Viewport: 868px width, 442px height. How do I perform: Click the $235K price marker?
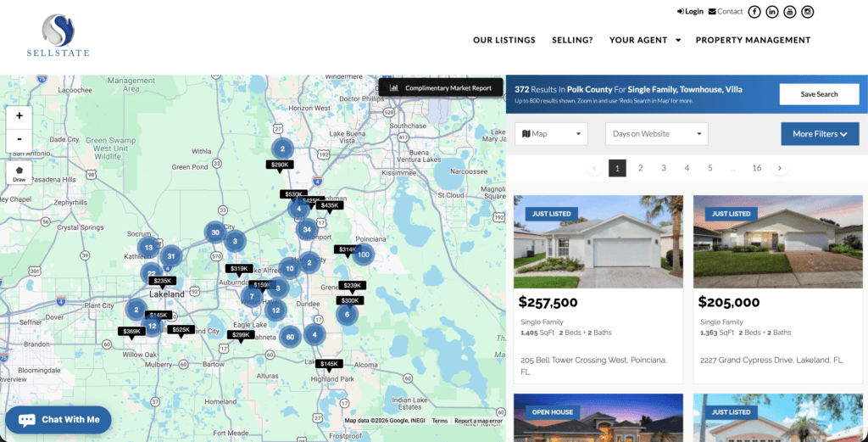click(x=163, y=282)
